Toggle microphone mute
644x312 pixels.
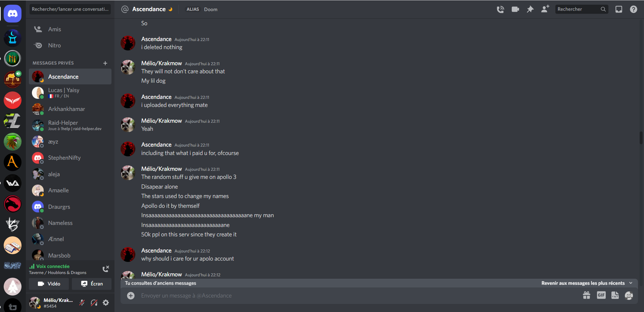(x=82, y=303)
